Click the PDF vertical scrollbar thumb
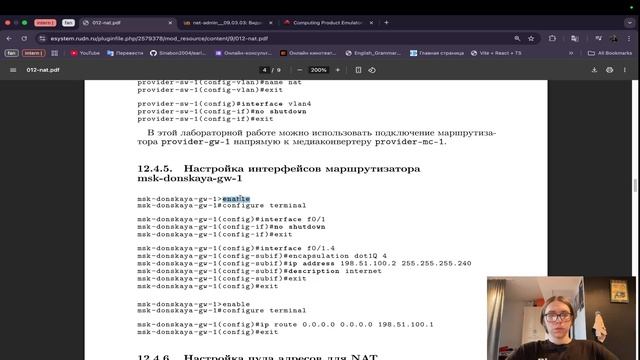This screenshot has width=640, height=360. click(635, 186)
